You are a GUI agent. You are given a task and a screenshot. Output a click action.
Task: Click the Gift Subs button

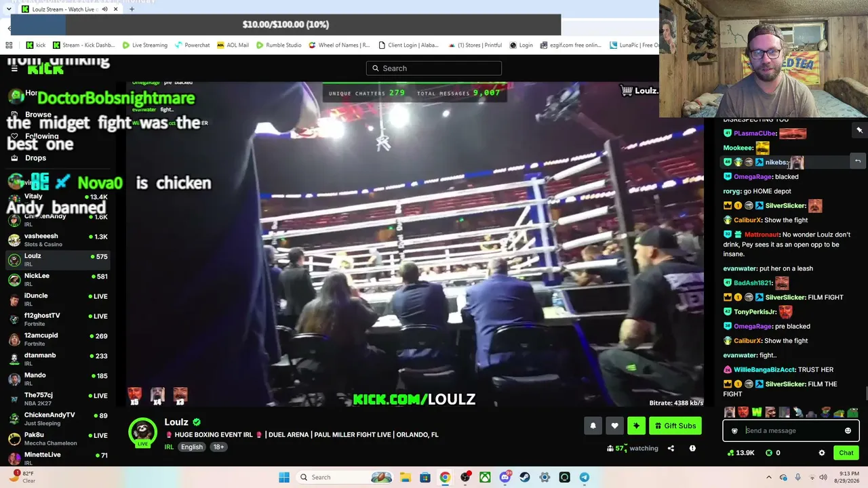point(675,426)
